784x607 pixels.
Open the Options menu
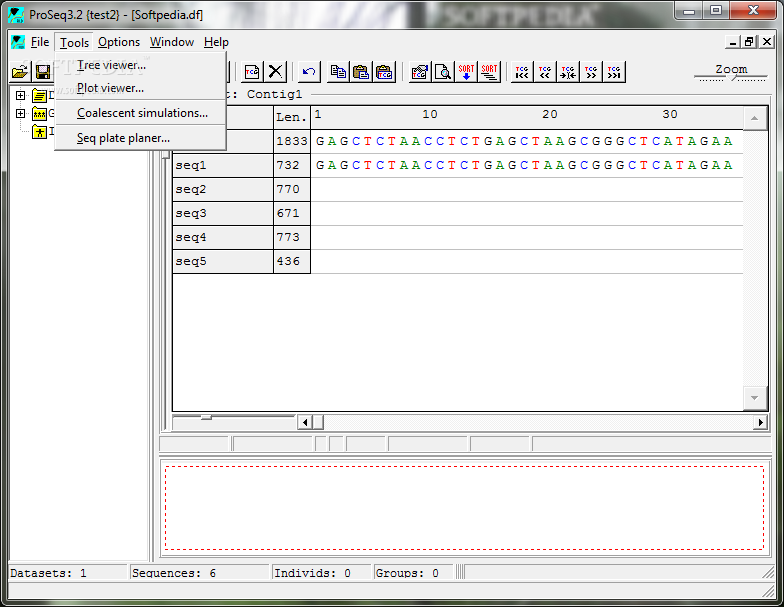click(119, 42)
